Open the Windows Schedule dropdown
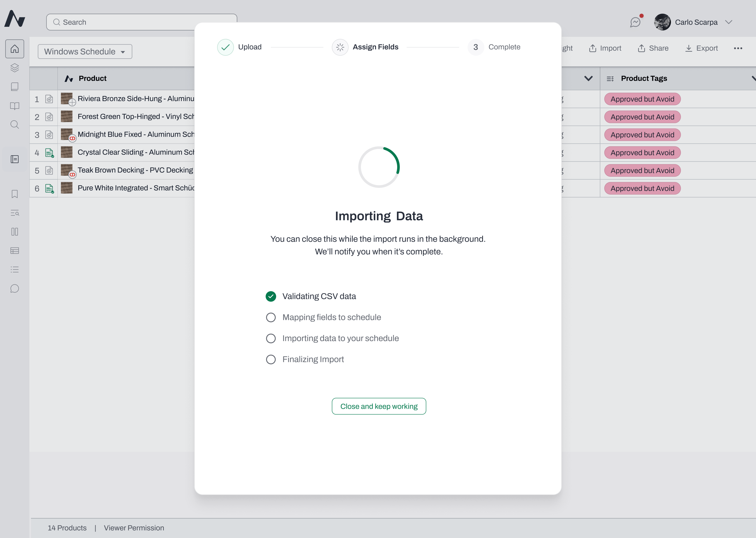The height and width of the screenshot is (538, 756). (x=85, y=52)
